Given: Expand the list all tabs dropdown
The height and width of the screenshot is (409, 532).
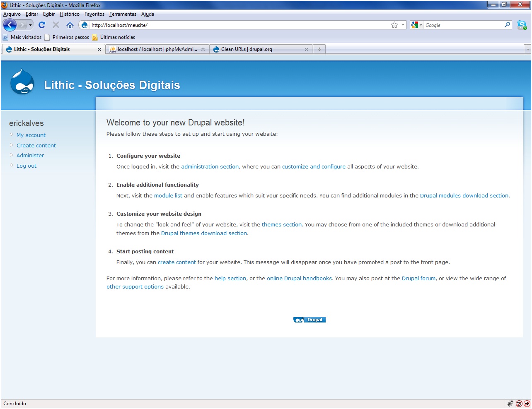Looking at the screenshot, I should [527, 49].
